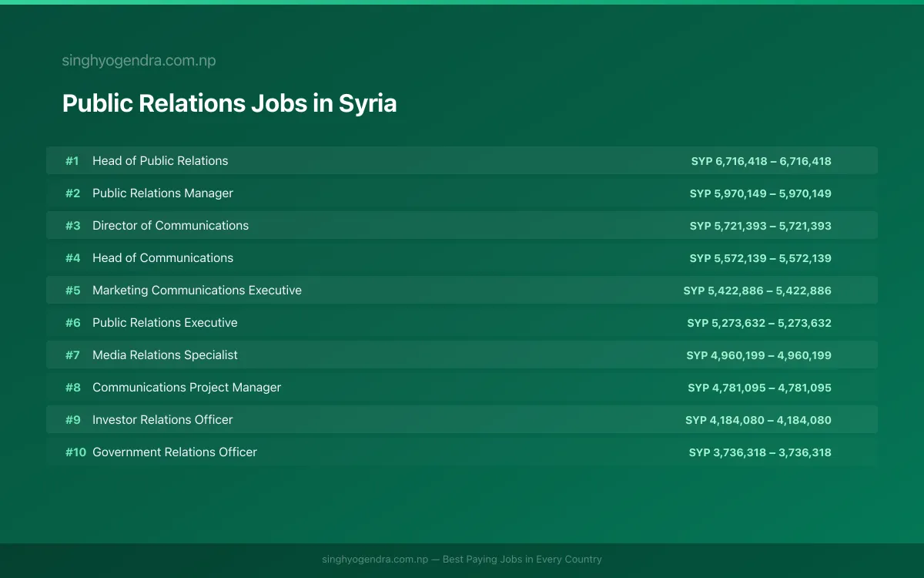The image size is (924, 578).
Task: Select Head of Communications job title
Action: pos(162,258)
